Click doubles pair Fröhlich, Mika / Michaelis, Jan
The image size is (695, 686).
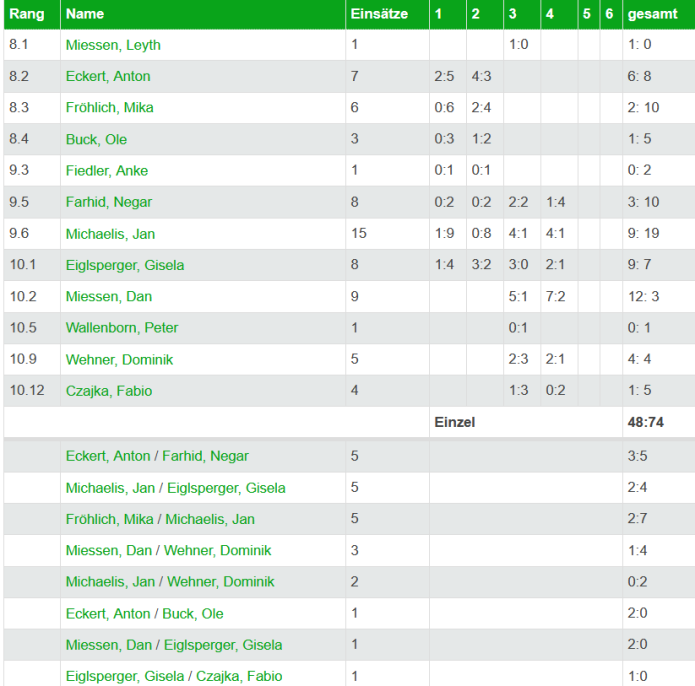160,519
